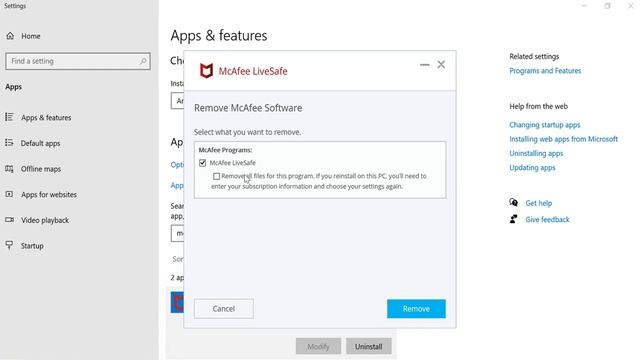Open Updating apps help link

[x=532, y=168]
